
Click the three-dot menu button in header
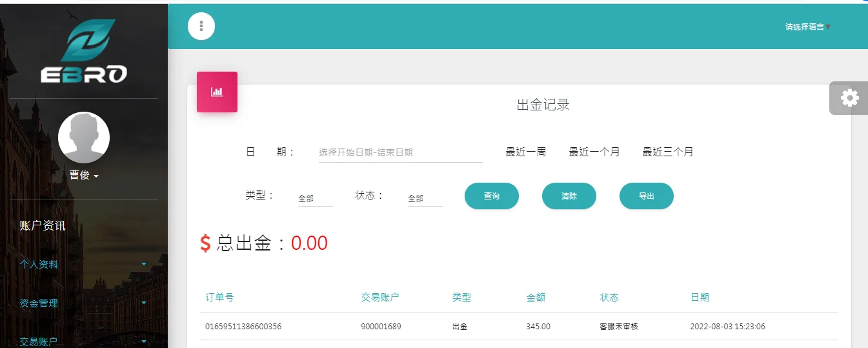click(201, 26)
